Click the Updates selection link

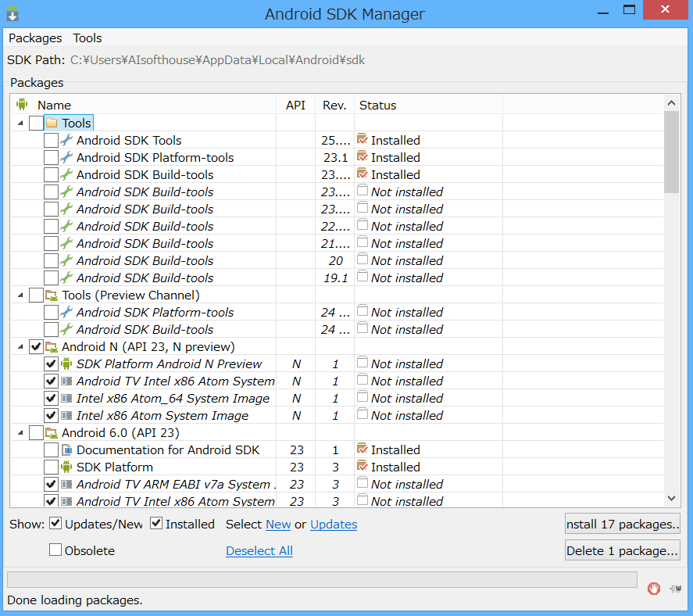(x=334, y=524)
